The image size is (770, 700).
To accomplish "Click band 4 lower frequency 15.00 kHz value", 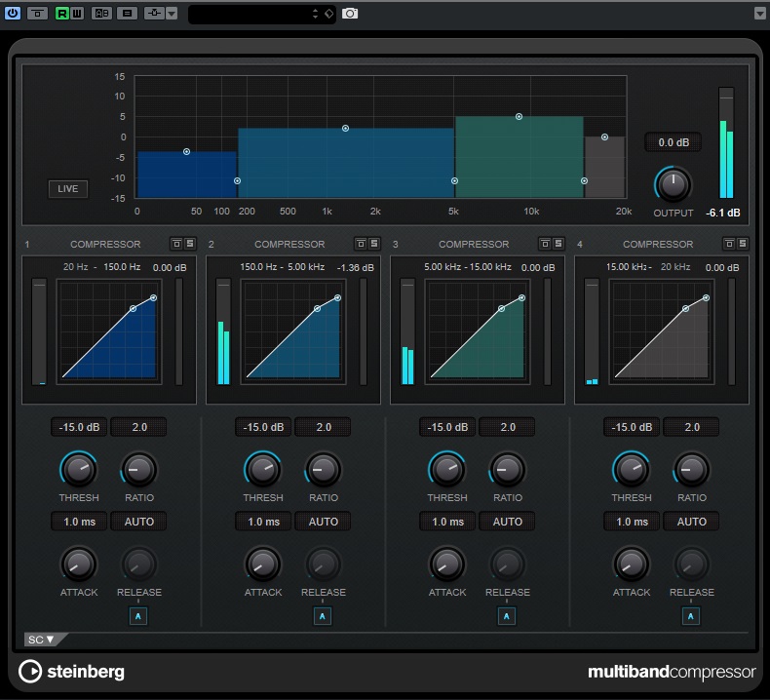I will (626, 267).
